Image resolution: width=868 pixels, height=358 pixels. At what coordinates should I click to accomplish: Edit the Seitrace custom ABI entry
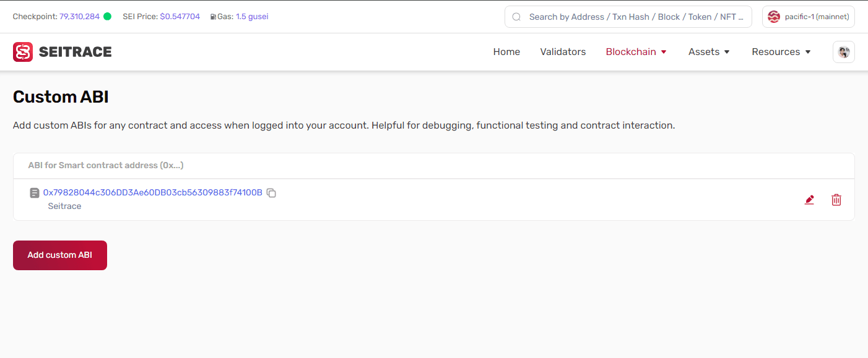(809, 200)
